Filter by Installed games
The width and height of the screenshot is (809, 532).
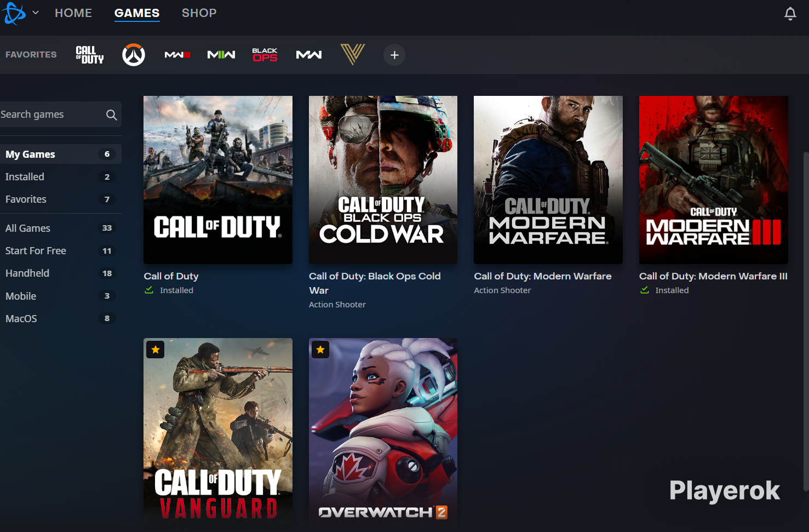(x=61, y=177)
